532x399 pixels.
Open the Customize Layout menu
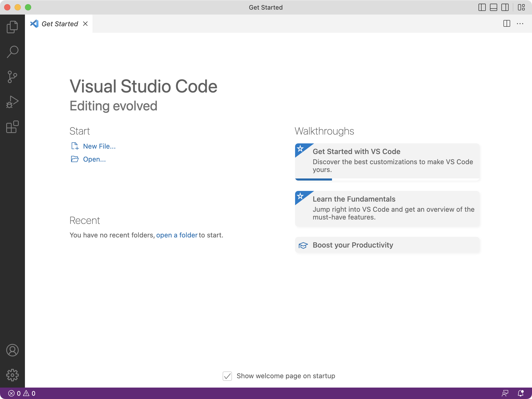click(521, 7)
